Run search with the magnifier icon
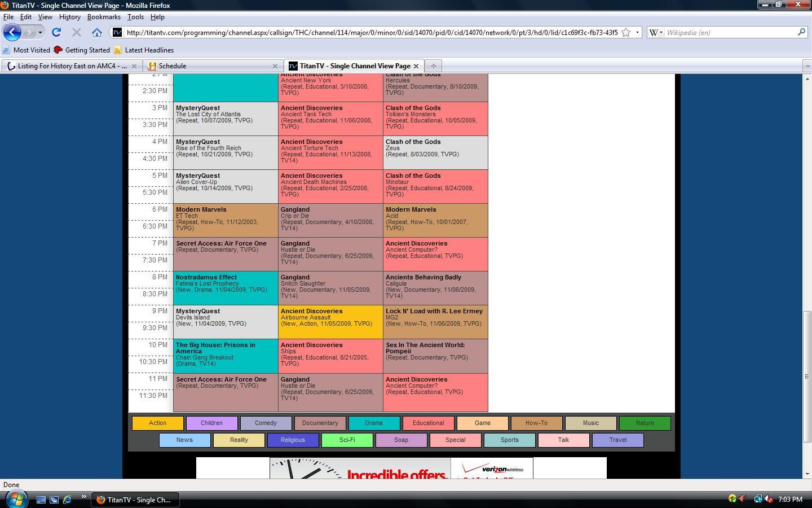 801,32
